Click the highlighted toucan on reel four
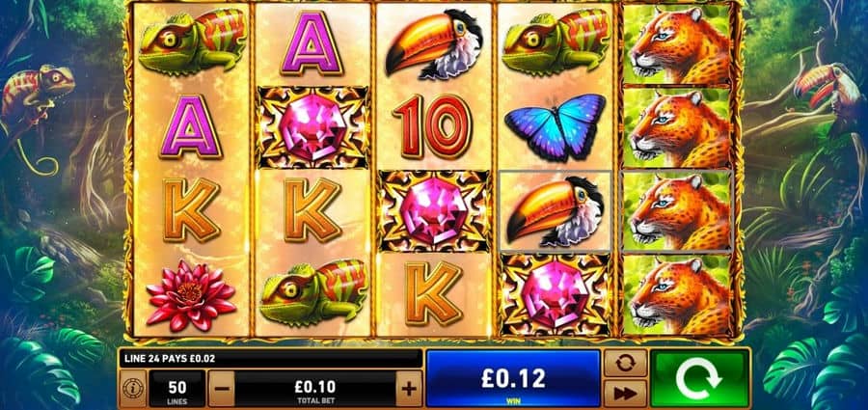The height and width of the screenshot is (410, 868). [x=556, y=211]
